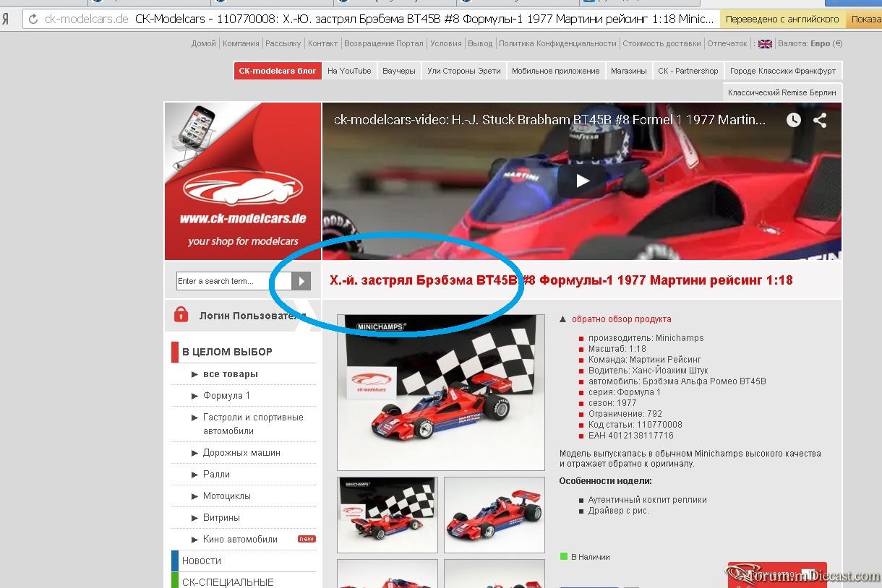Switch language via the UK flag icon
Image resolution: width=882 pixels, height=588 pixels.
click(x=765, y=44)
